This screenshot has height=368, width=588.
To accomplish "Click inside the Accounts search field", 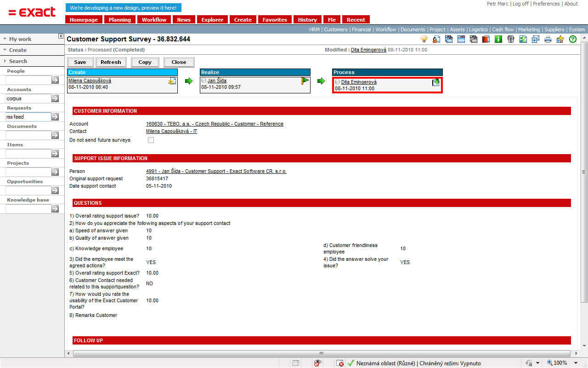I will click(x=28, y=98).
